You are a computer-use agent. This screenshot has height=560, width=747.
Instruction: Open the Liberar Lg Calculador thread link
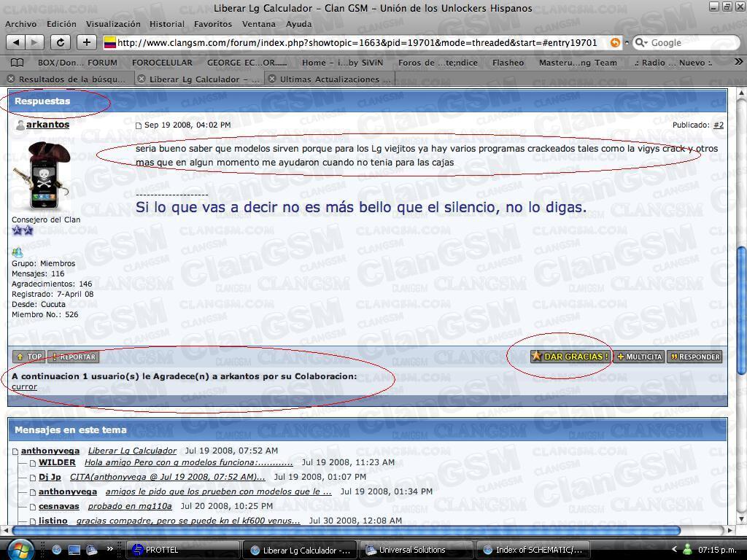pyautogui.click(x=132, y=451)
